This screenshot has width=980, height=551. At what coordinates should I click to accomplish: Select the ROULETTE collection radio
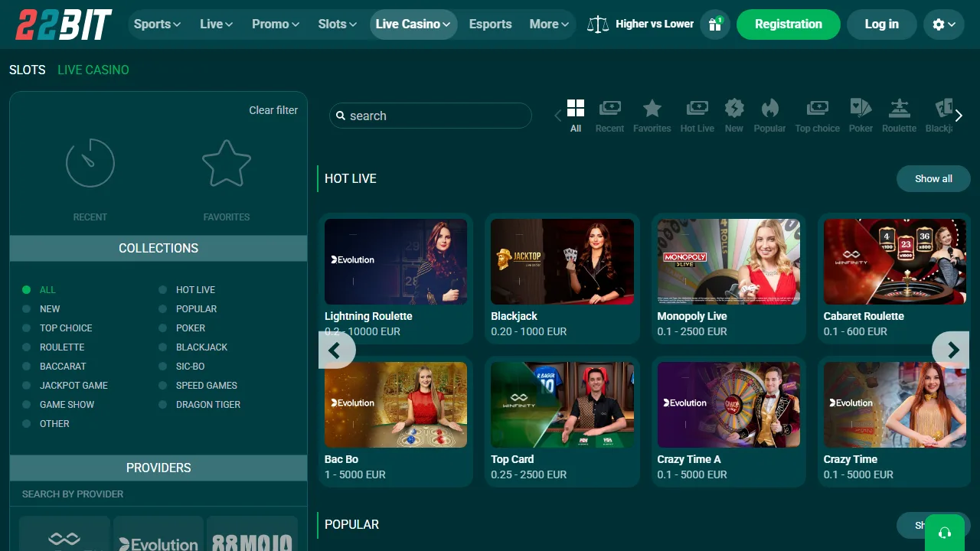(26, 347)
